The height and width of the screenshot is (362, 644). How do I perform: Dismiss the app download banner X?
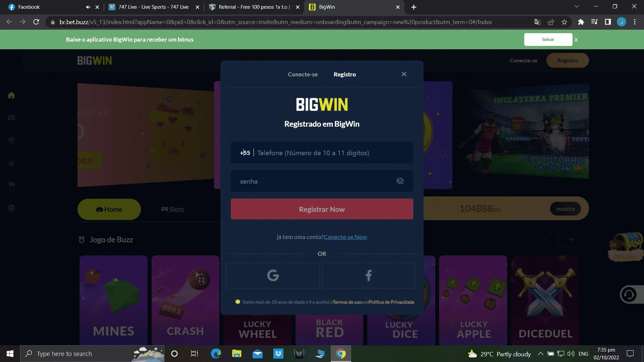point(576,40)
